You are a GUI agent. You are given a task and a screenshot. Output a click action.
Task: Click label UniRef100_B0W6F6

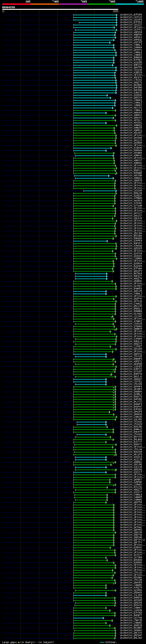point(131,289)
